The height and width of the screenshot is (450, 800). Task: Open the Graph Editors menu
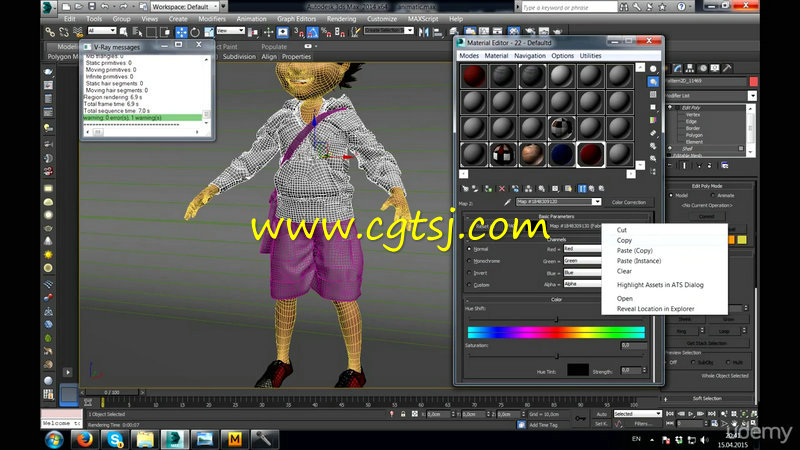coord(296,19)
